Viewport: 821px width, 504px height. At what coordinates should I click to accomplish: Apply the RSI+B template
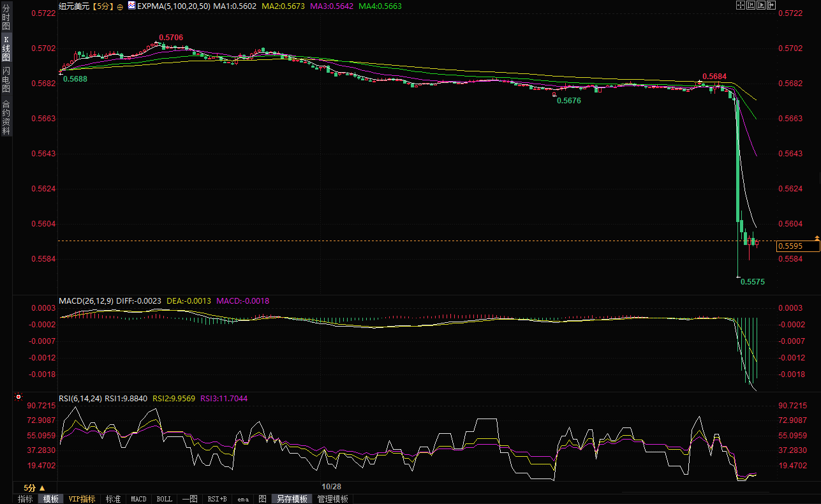click(217, 499)
